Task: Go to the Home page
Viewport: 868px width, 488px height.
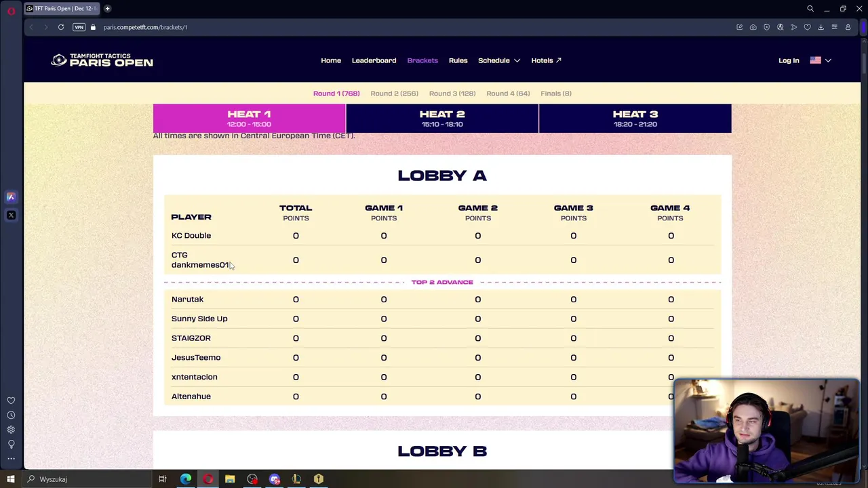Action: coord(331,60)
